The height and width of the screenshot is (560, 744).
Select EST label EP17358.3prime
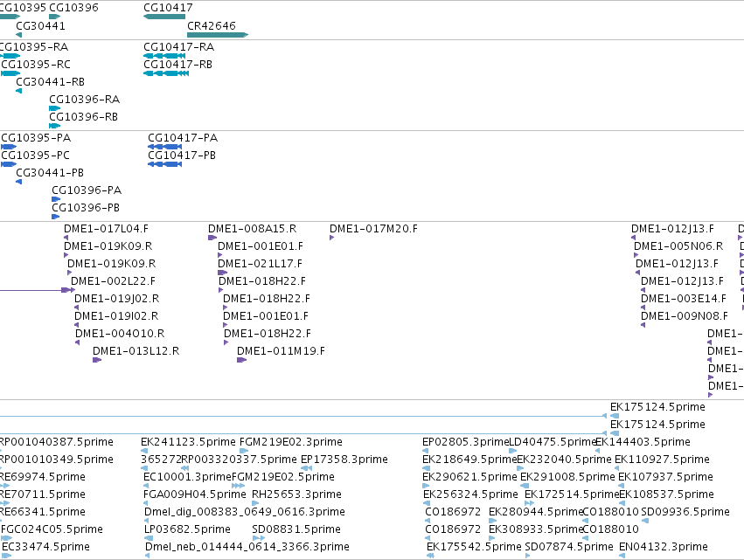point(344,459)
